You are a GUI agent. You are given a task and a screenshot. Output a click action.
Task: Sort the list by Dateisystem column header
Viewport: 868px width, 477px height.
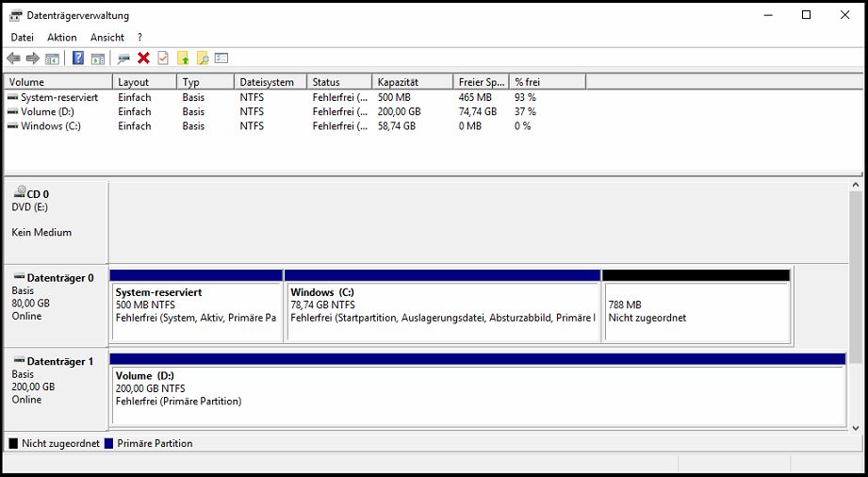point(270,82)
